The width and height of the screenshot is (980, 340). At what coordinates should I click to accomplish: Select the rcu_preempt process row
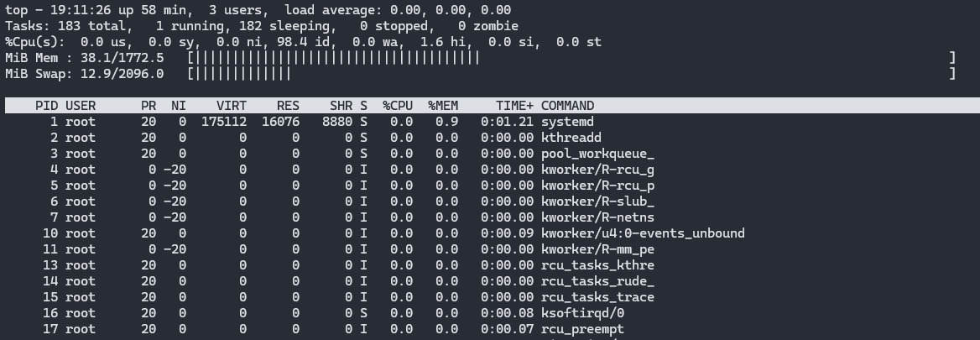click(582, 329)
